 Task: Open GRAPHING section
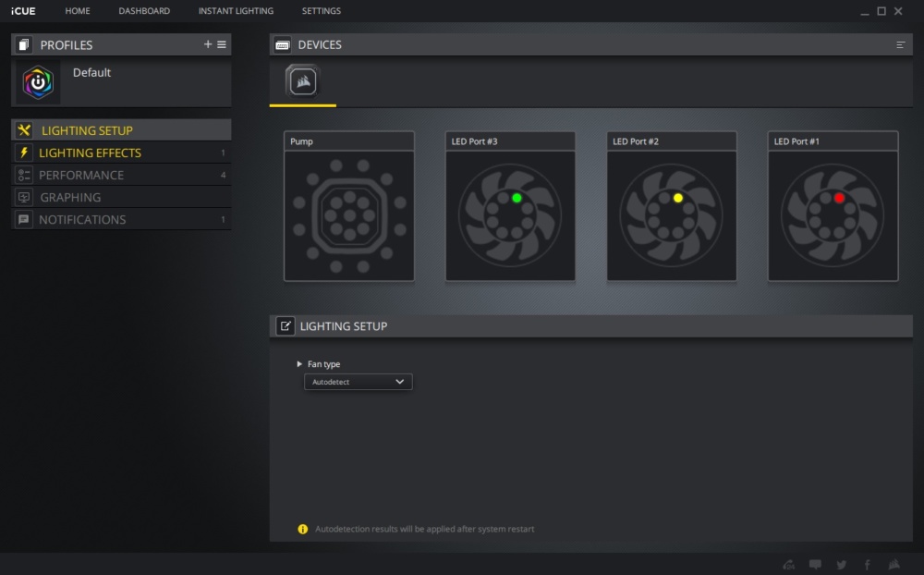[x=121, y=197]
